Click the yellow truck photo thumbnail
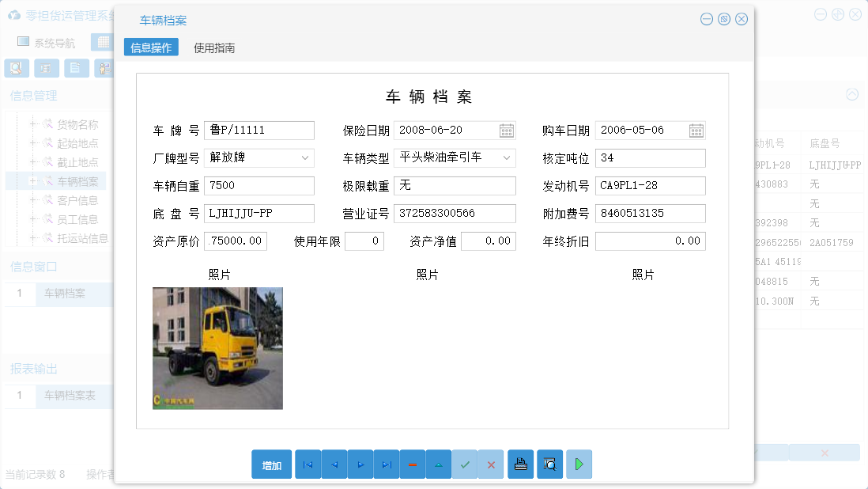The width and height of the screenshot is (868, 489). (x=217, y=348)
